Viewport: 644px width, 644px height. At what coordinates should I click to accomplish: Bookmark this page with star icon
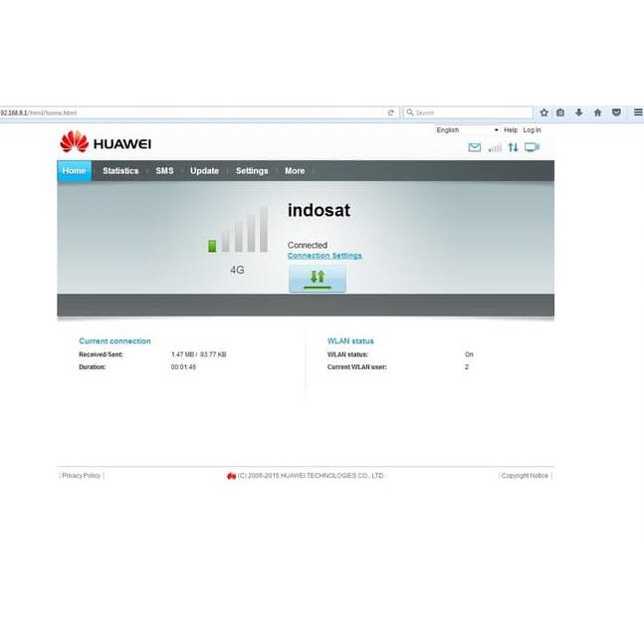[x=543, y=113]
